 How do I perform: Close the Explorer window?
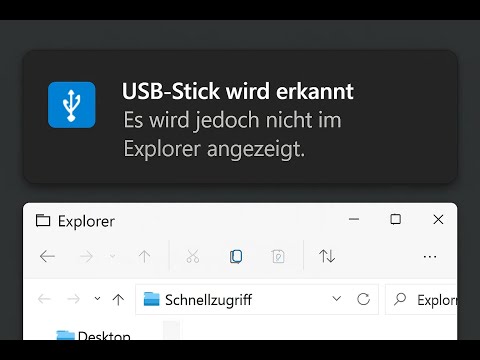click(x=438, y=219)
